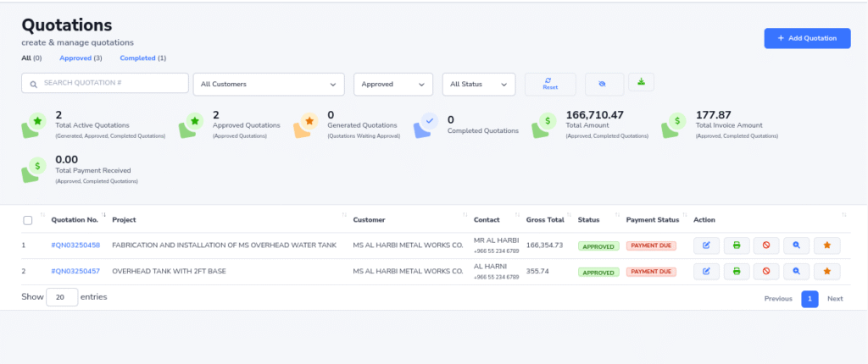Print quotation #QN03250457 using the printer icon
The width and height of the screenshot is (868, 364).
737,272
